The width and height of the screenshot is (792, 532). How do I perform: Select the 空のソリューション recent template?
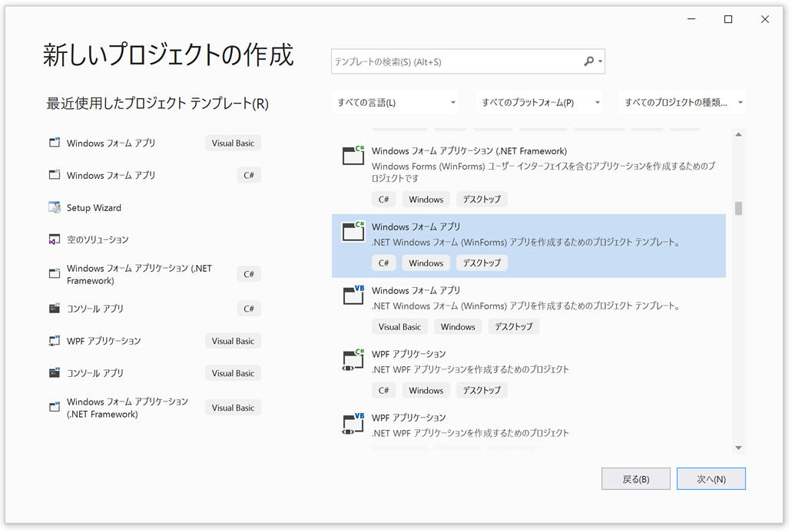click(154, 240)
